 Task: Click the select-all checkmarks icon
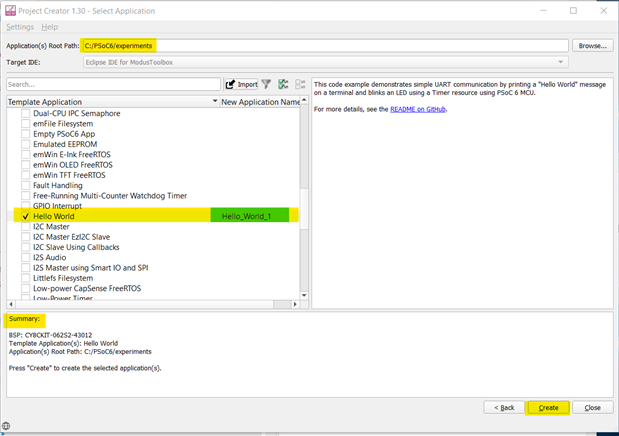pyautogui.click(x=283, y=84)
